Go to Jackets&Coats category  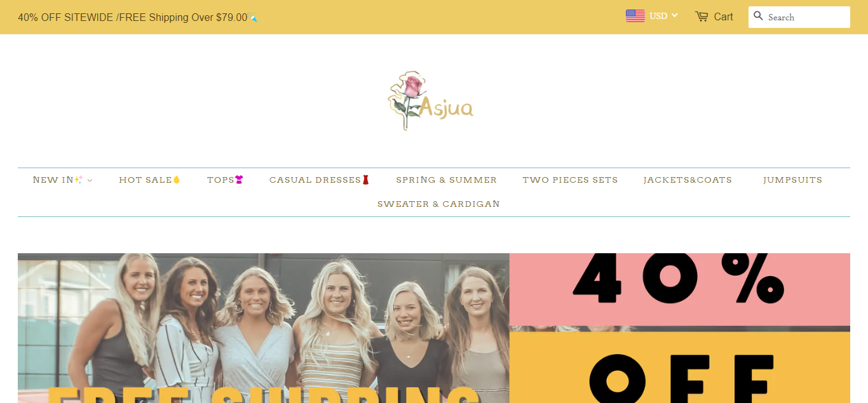pyautogui.click(x=688, y=180)
